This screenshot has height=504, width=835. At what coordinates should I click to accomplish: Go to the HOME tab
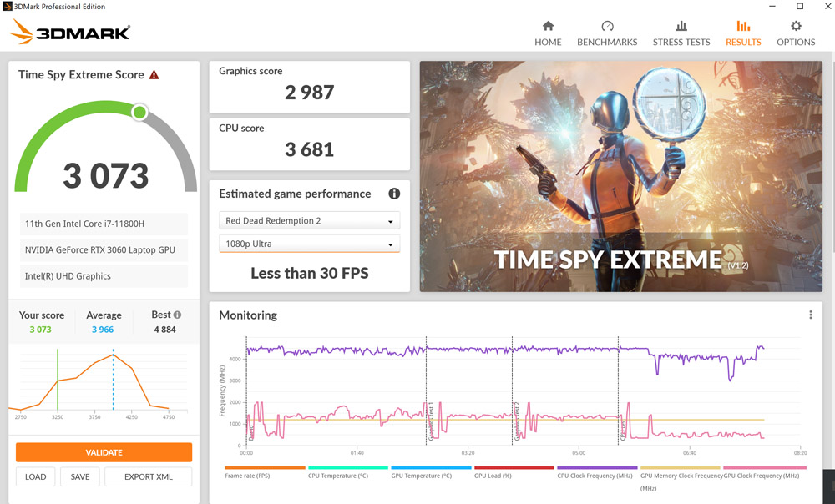click(548, 42)
